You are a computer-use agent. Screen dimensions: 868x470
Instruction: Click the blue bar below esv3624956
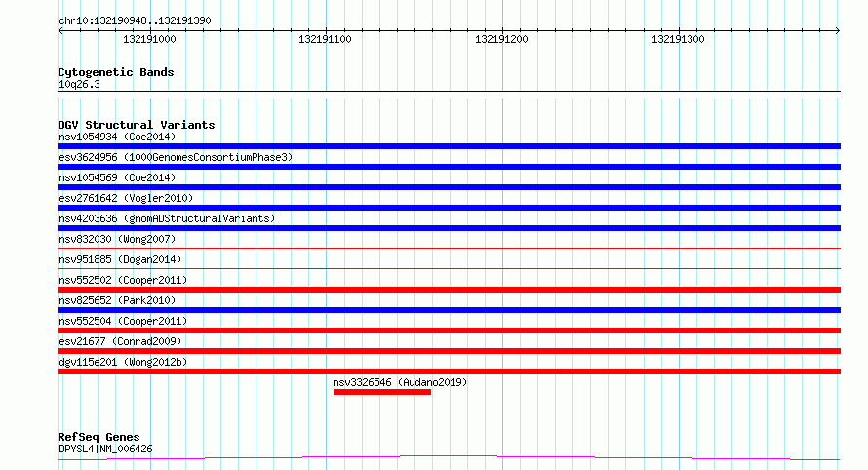pyautogui.click(x=449, y=167)
